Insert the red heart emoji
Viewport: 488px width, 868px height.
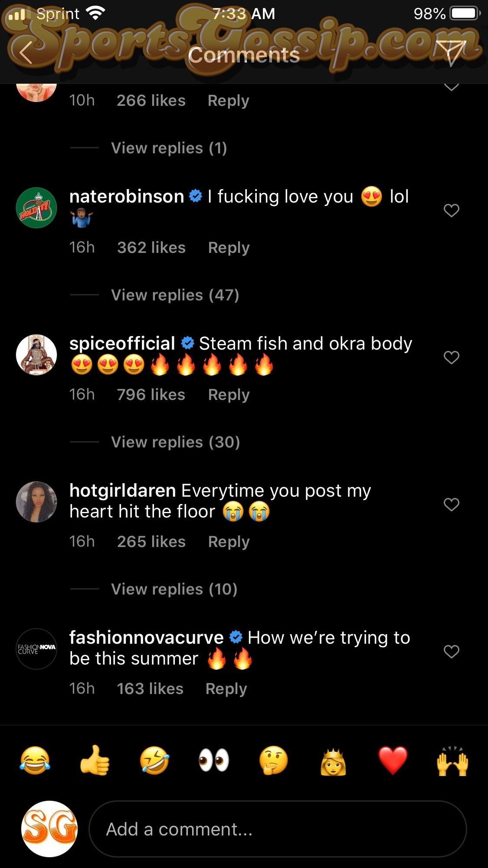pos(393,760)
